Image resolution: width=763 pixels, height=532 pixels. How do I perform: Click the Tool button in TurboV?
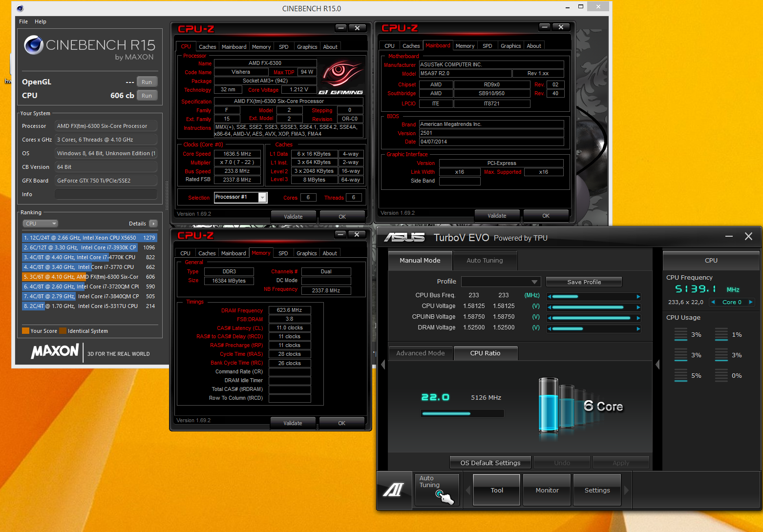click(497, 490)
